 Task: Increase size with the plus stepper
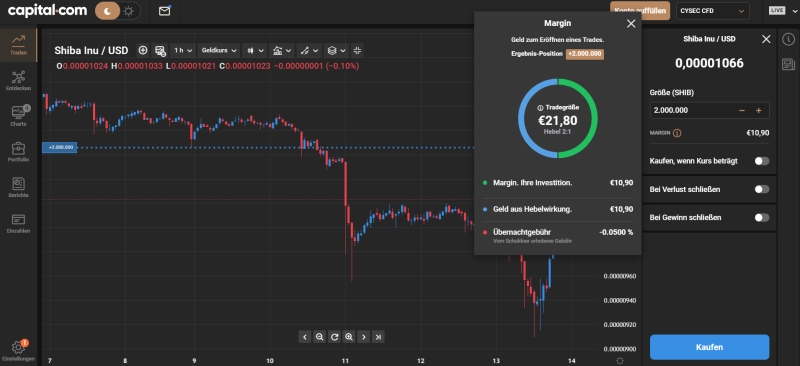point(758,110)
